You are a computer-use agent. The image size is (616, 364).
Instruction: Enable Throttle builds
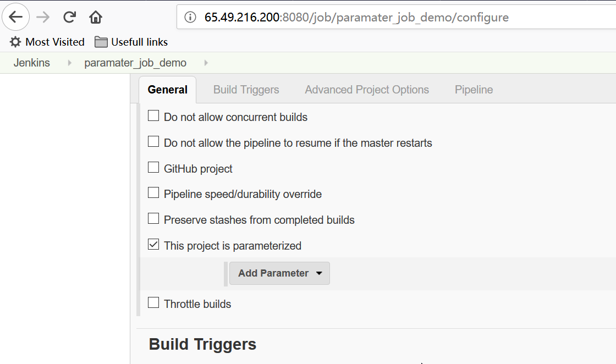coord(153,302)
